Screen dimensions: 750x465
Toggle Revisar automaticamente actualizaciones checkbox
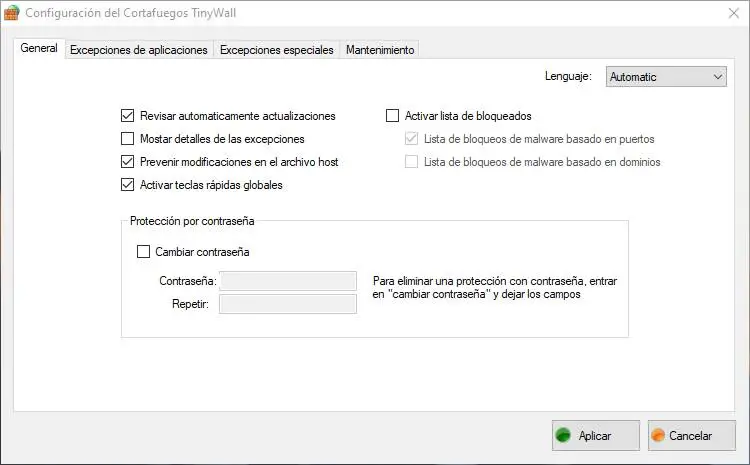[x=127, y=116]
